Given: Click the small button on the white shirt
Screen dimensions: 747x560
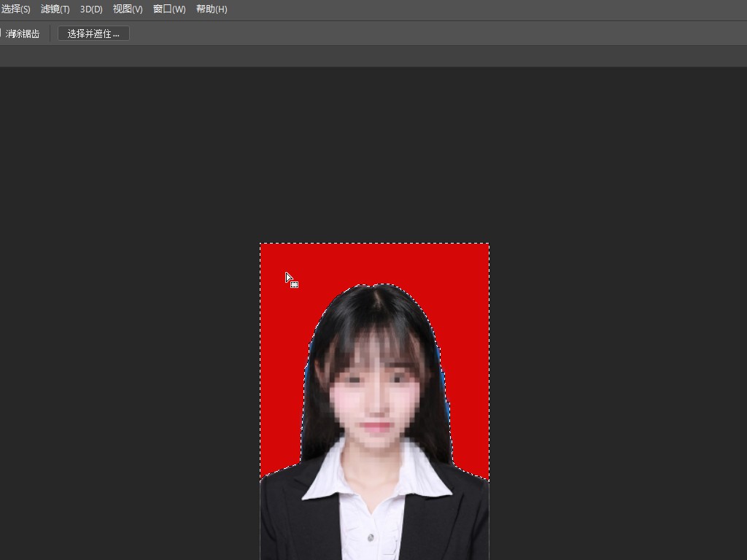Looking at the screenshot, I should click(371, 537).
